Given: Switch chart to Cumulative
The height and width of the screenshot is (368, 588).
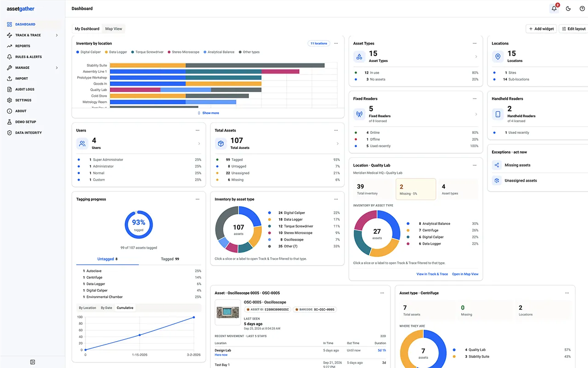Looking at the screenshot, I should point(125,308).
